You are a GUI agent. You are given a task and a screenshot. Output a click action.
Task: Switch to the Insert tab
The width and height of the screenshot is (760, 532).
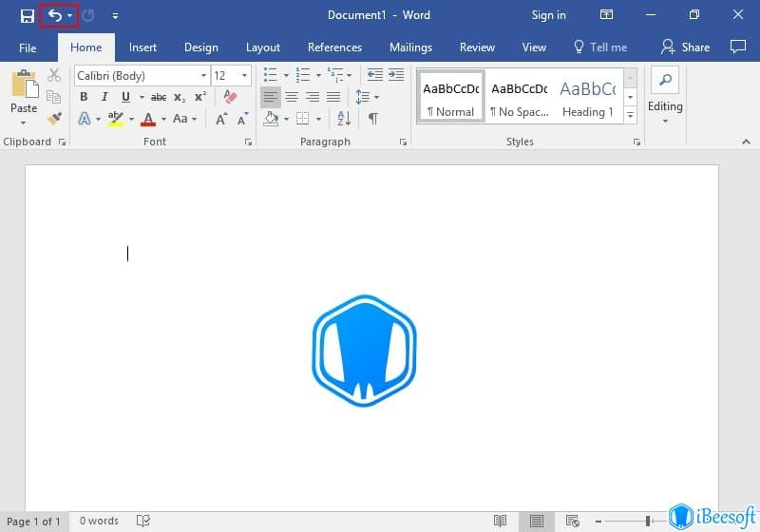(x=142, y=47)
